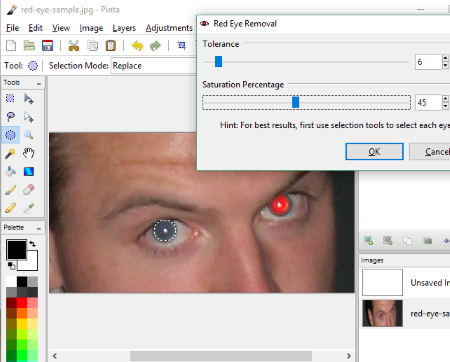Viewport: 450px width, 362px height.
Task: Select the Eraser tool
Action: pos(29,190)
